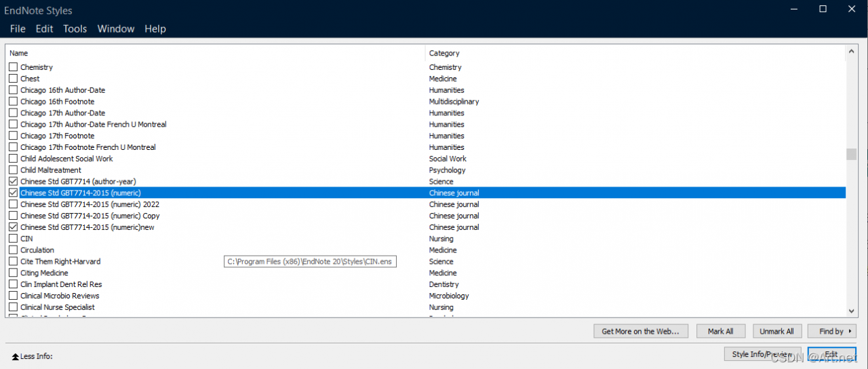868x369 pixels.
Task: Click the Mark All button
Action: pos(721,331)
